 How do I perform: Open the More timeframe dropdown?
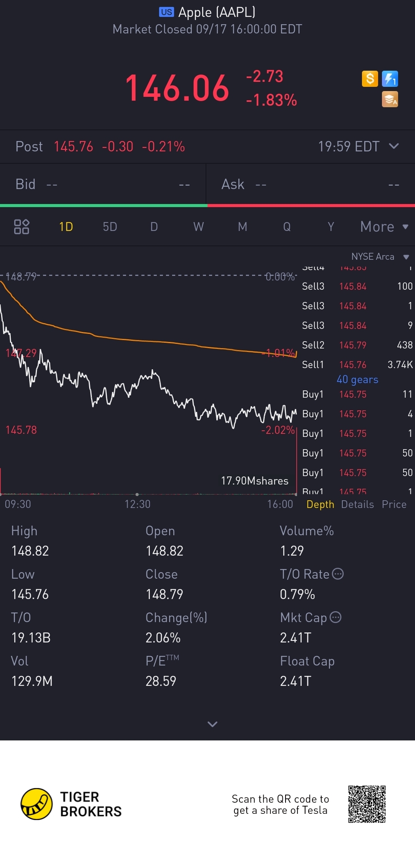(x=384, y=227)
